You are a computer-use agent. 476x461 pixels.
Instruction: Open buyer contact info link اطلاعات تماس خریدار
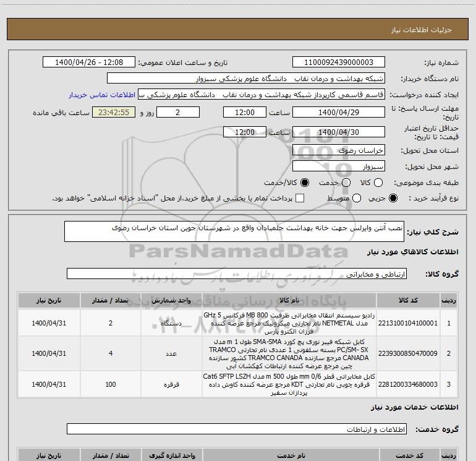pos(102,95)
